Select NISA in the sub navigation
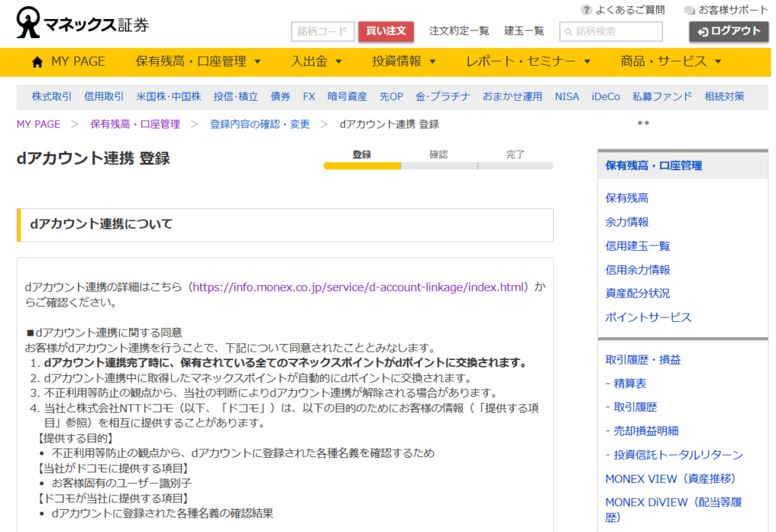Viewport: 776px width, 532px height. [567, 96]
